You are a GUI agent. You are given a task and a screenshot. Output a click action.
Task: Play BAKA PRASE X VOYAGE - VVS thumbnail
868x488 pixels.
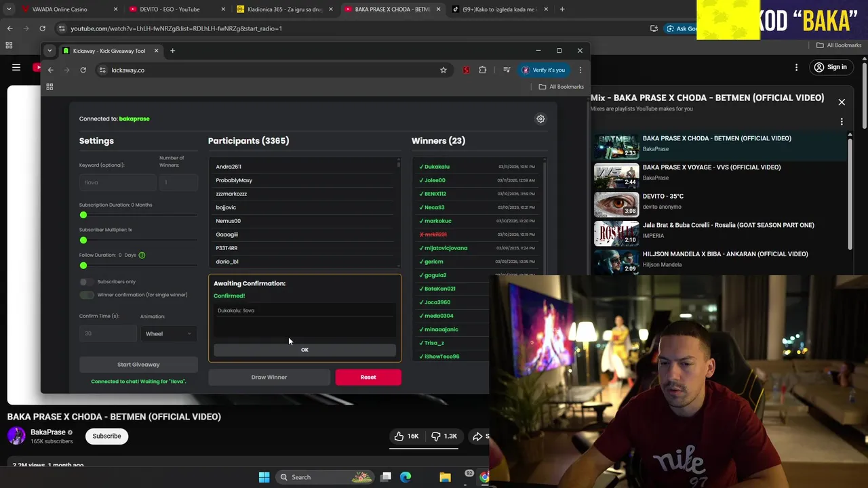(x=616, y=176)
